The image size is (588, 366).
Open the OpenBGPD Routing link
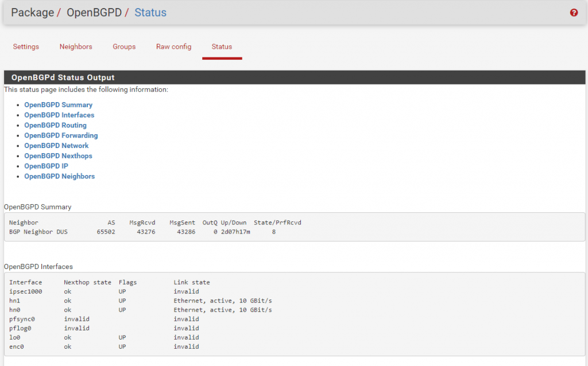[x=56, y=125]
